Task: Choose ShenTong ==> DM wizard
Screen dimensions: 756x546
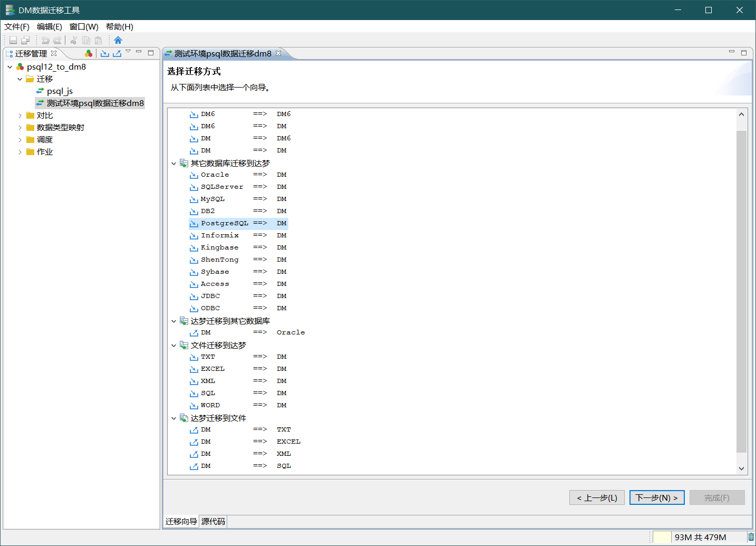Action: (x=238, y=260)
